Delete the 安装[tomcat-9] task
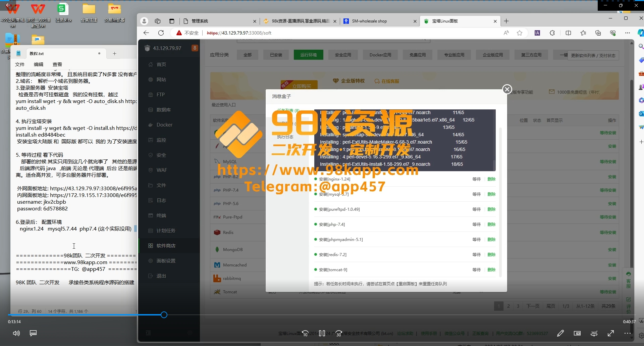 [x=491, y=270]
